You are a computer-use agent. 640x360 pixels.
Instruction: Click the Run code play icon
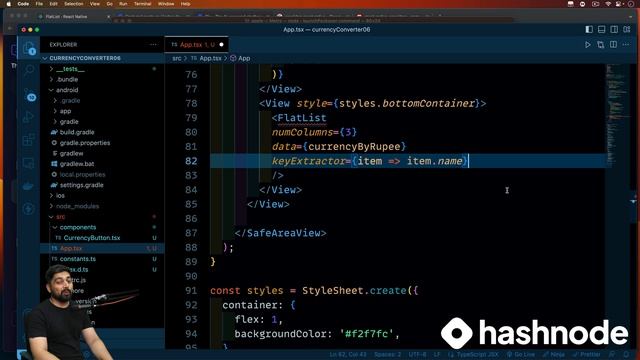[x=588, y=44]
